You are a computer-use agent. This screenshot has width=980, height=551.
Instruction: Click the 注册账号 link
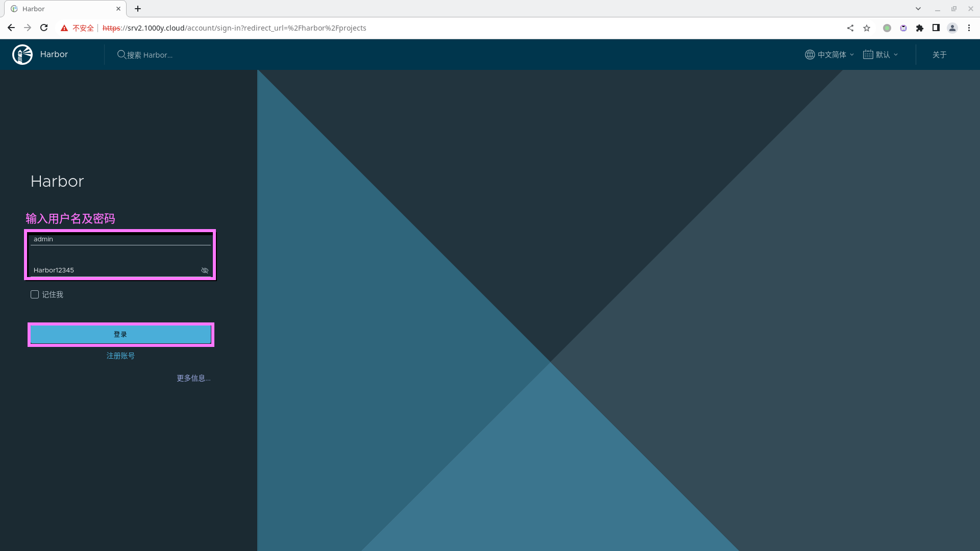[x=120, y=356]
